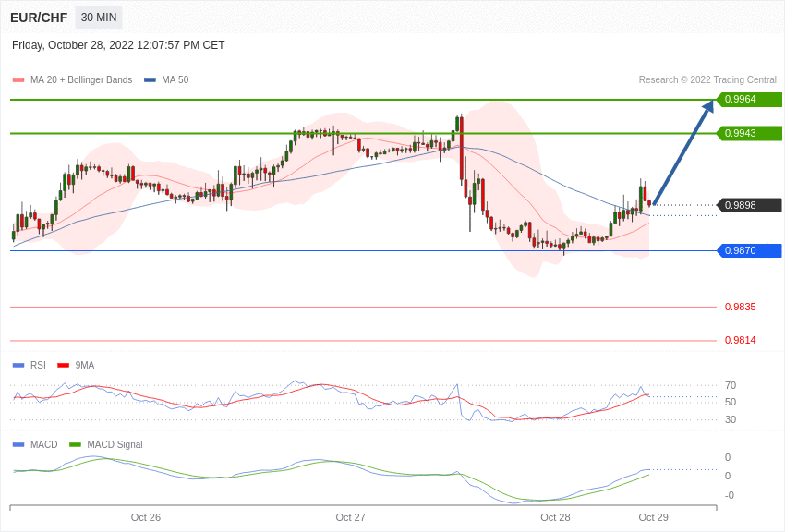785x532 pixels.
Task: Click the RSI legend label
Action: click(x=38, y=366)
